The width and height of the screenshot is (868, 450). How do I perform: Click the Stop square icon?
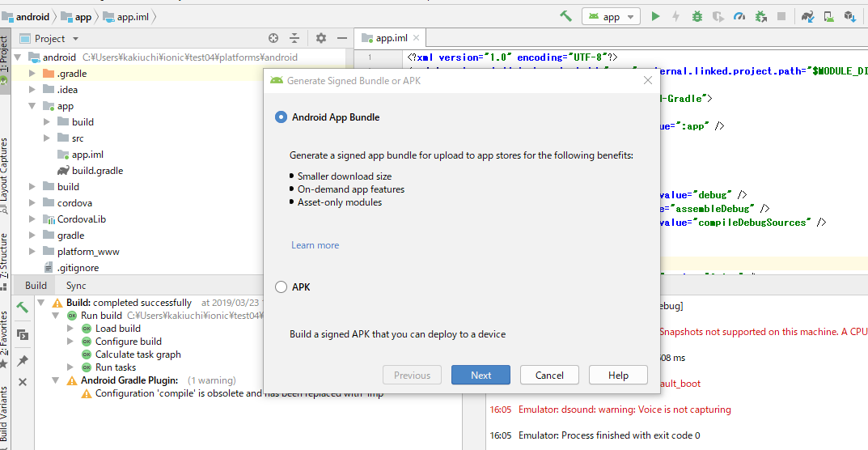point(781,17)
